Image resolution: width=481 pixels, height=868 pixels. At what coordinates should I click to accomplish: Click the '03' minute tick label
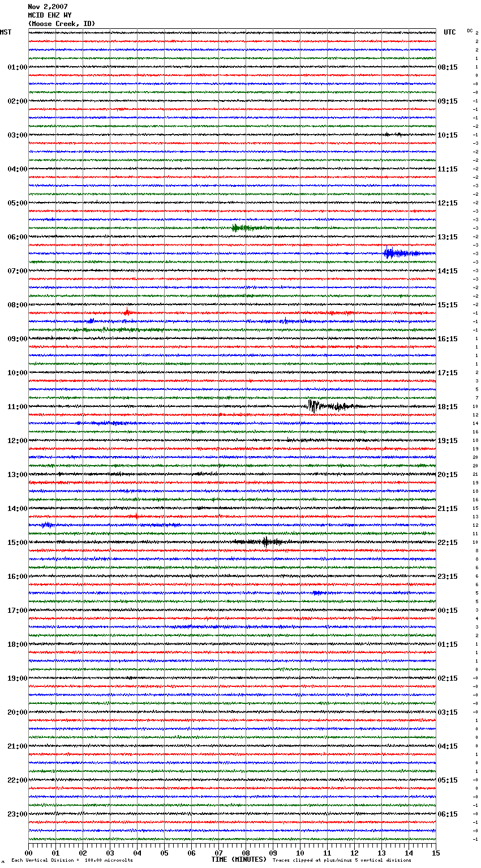pyautogui.click(x=110, y=853)
